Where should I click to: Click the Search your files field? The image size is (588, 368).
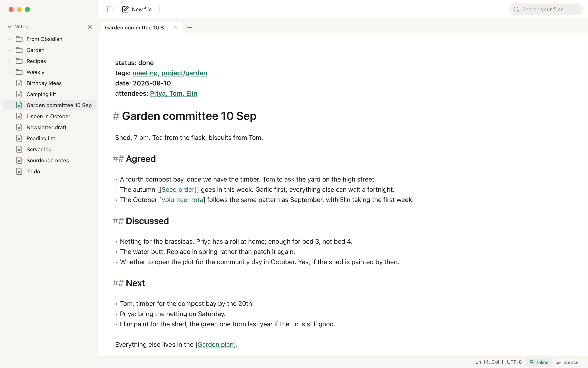point(546,9)
